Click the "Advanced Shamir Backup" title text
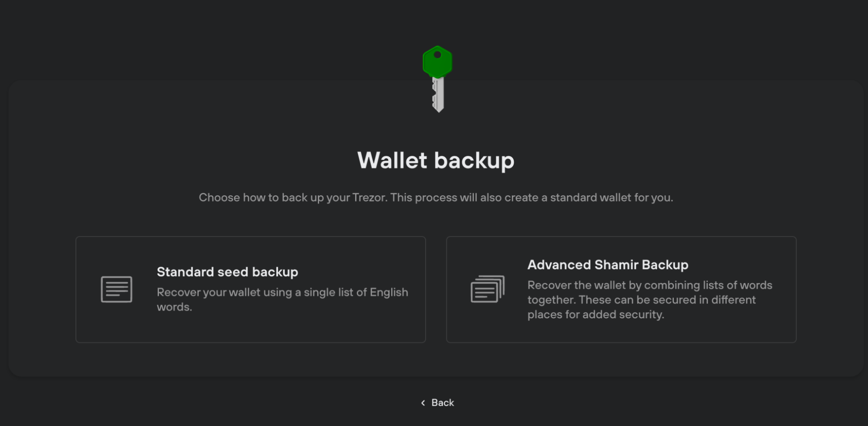 click(607, 265)
